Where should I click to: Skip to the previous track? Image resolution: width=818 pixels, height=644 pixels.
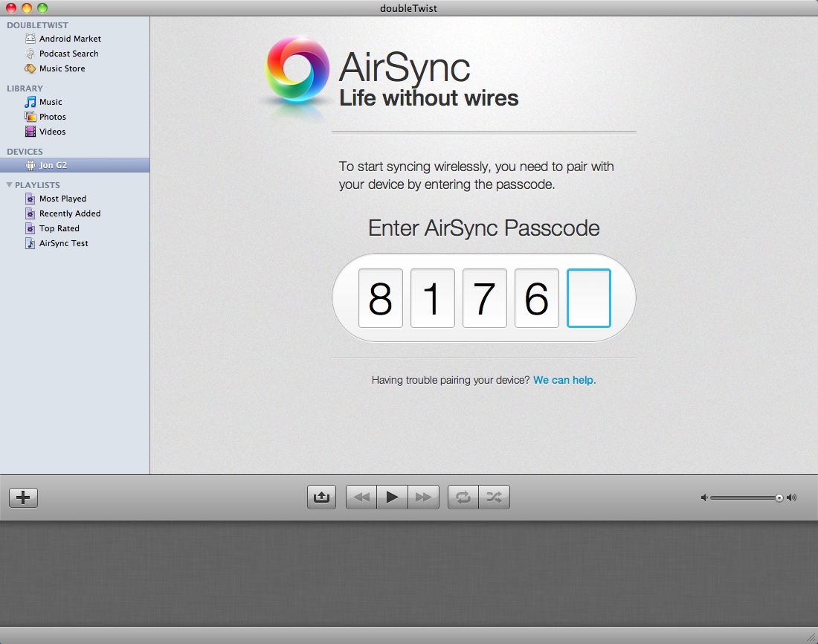[x=361, y=497]
